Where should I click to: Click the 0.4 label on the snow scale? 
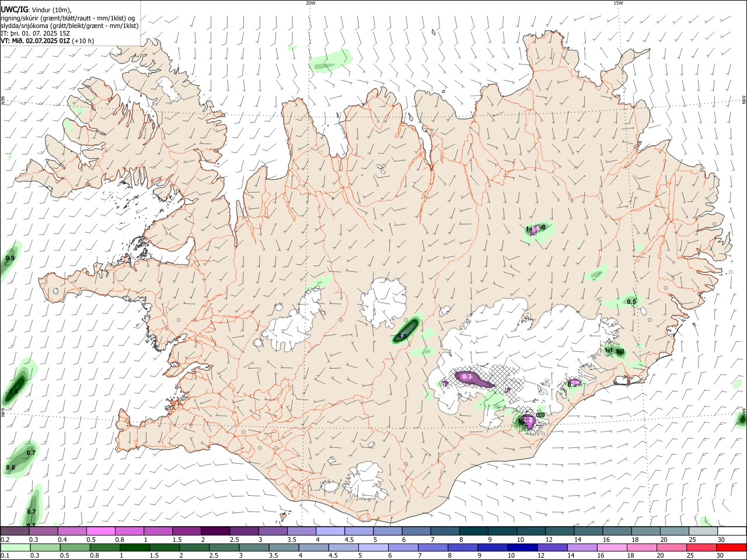pos(62,540)
